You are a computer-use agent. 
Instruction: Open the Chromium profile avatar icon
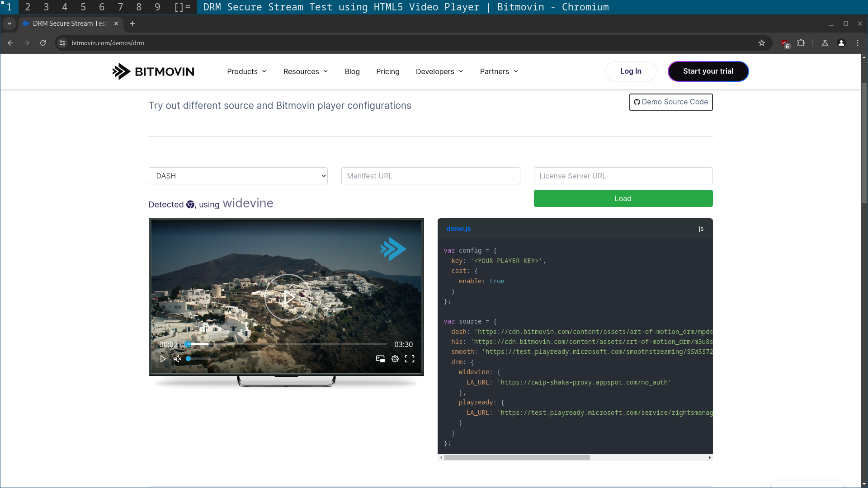pos(841,43)
